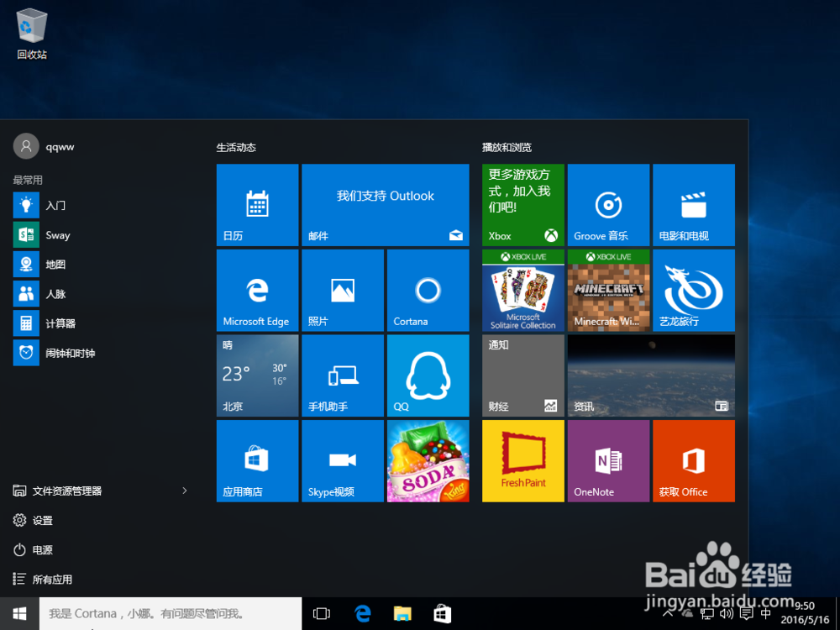Open Calculator (计算器) from most used list
Screen dimensions: 840x630
pyautogui.click(x=102, y=323)
